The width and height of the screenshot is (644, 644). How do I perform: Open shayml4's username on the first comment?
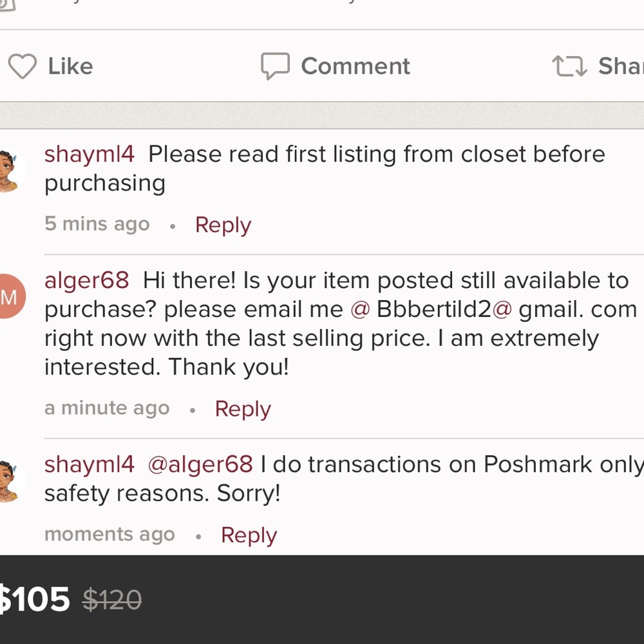tap(89, 154)
